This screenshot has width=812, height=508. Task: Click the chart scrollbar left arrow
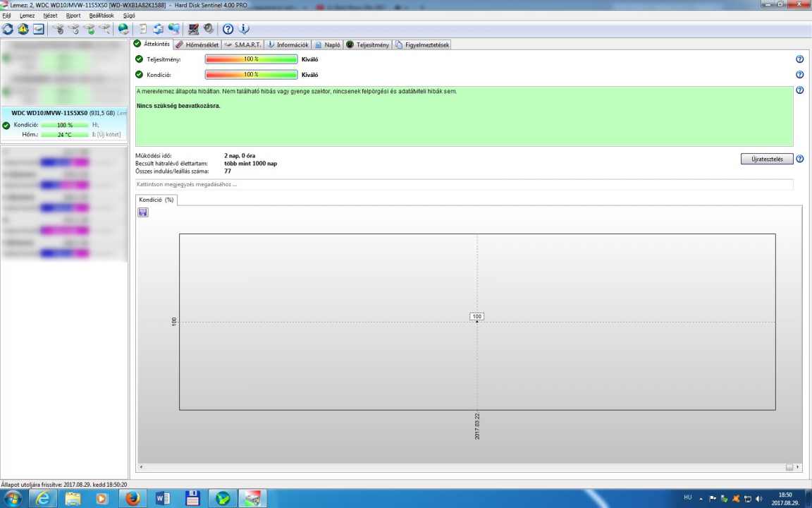(142, 467)
